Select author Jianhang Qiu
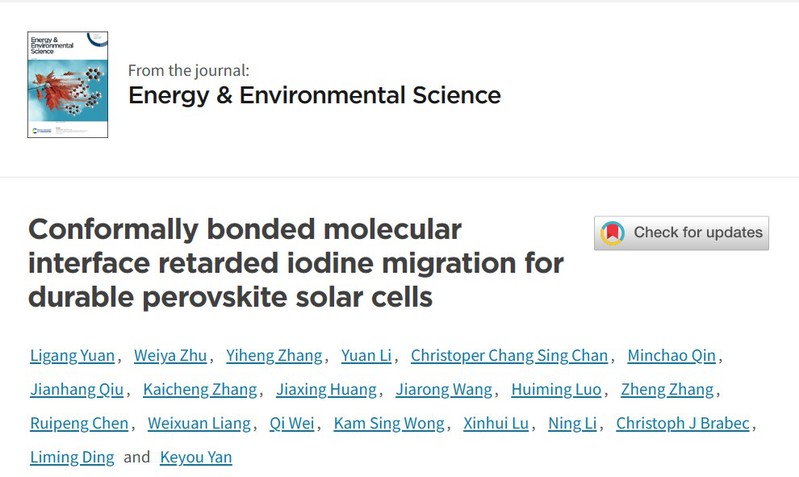 [x=73, y=390]
